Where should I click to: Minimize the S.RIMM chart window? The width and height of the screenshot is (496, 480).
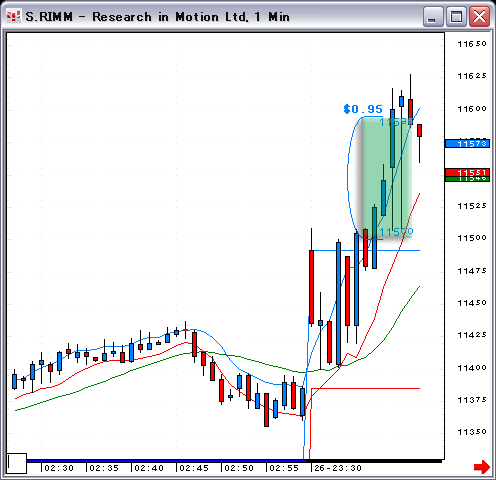click(x=432, y=17)
